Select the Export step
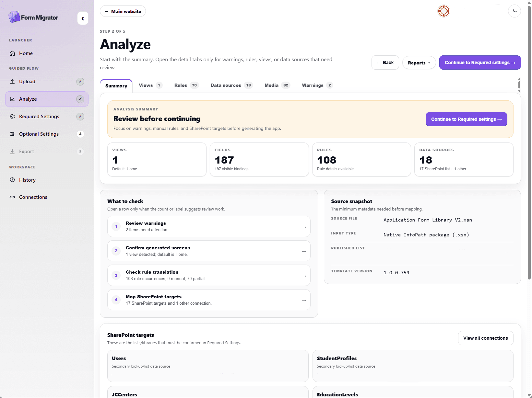This screenshot has height=398, width=532. 47,152
